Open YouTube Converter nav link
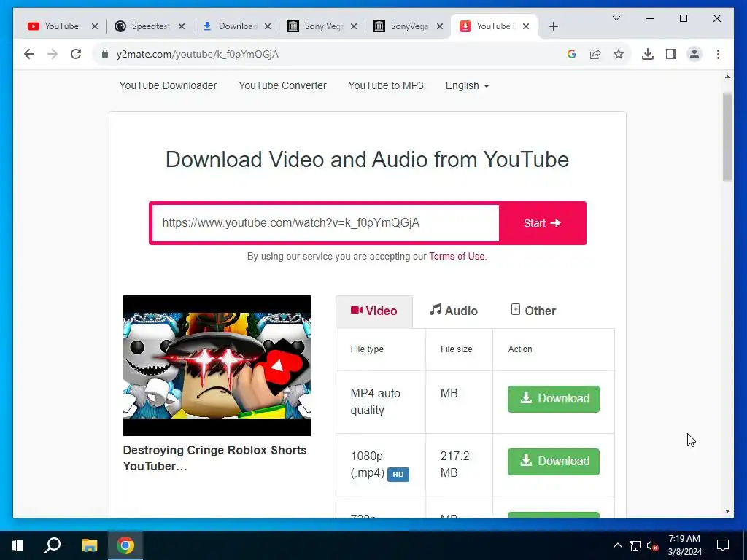 [282, 86]
